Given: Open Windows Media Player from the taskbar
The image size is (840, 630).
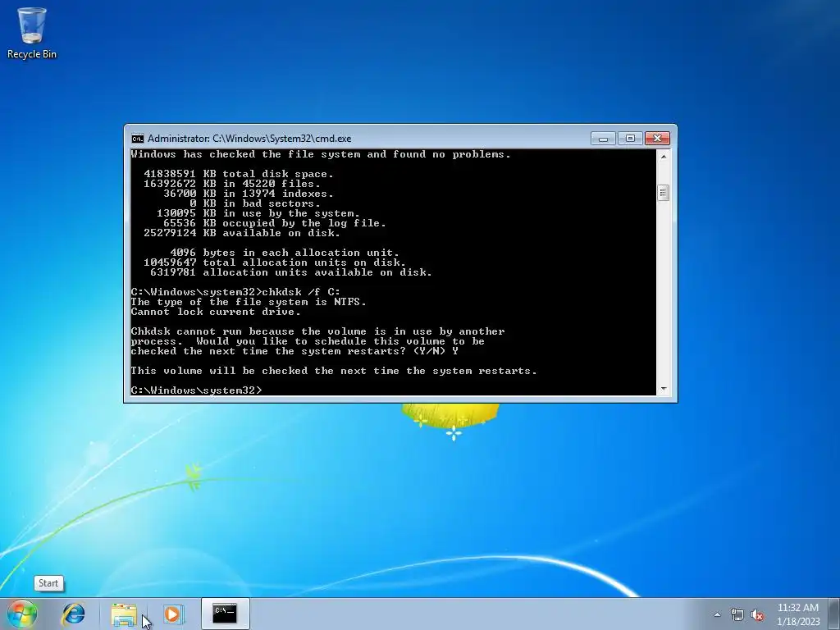Looking at the screenshot, I should [174, 614].
